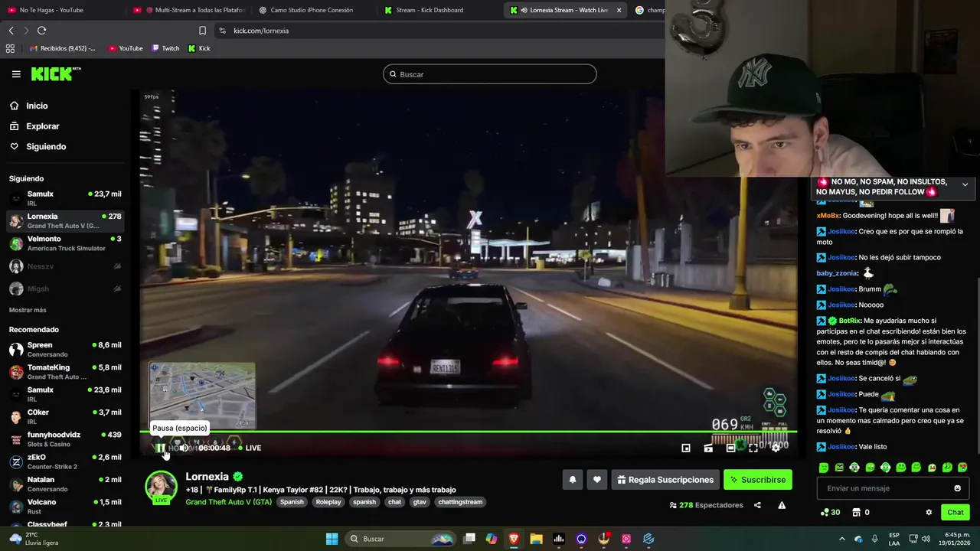Open TomateKing recommended channel
The image size is (980, 551).
click(x=65, y=372)
